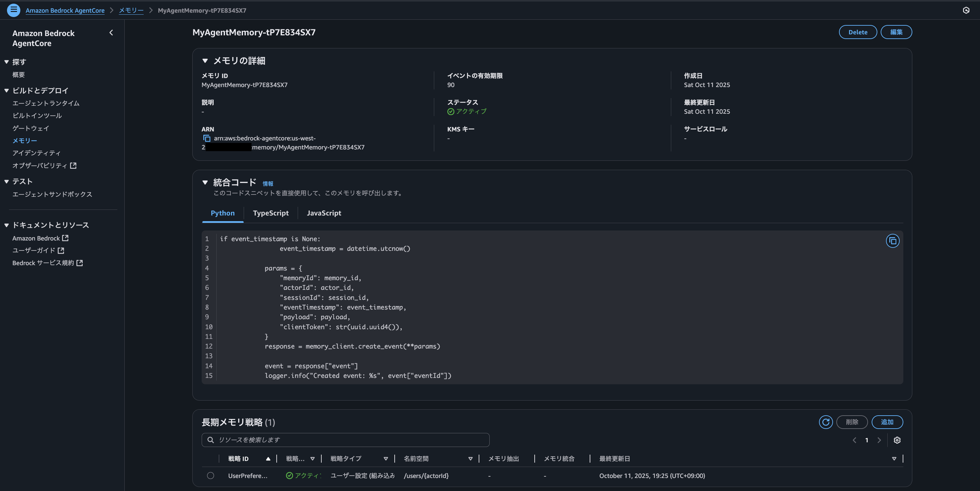Collapse the 統合コード section

[205, 182]
